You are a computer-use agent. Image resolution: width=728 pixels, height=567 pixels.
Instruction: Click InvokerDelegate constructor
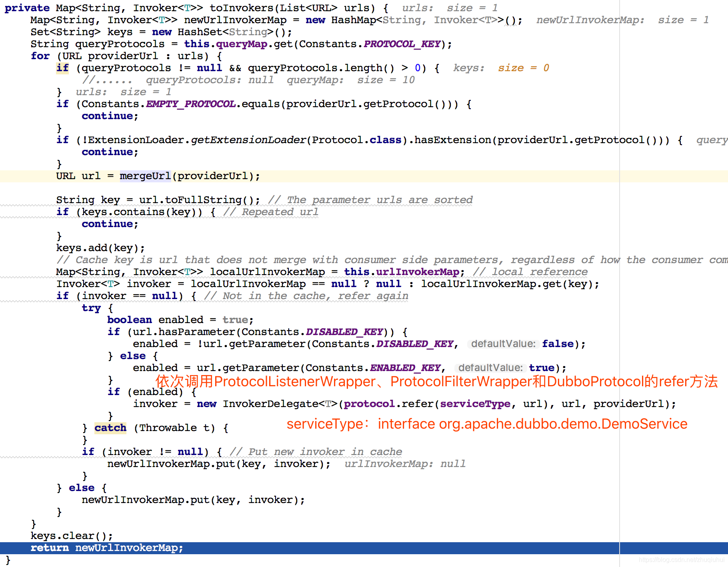tap(270, 404)
